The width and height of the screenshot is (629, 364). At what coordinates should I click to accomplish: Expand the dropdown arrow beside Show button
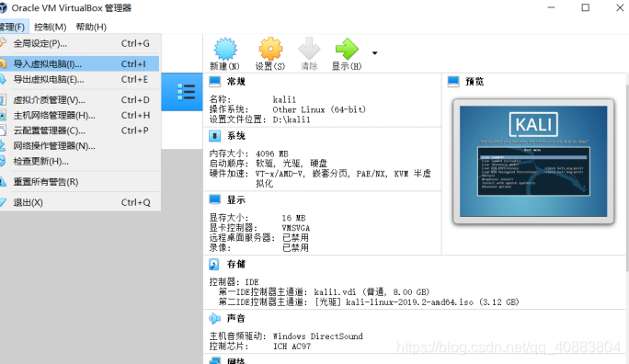click(374, 53)
